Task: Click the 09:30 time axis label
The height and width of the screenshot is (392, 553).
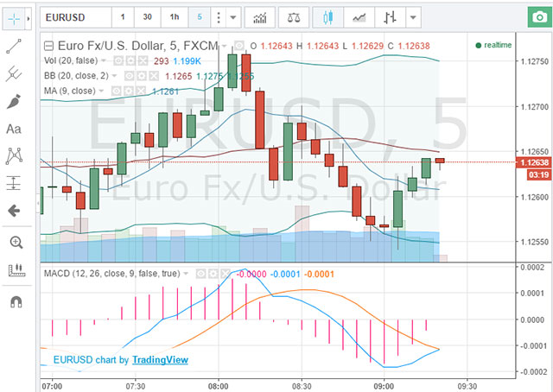Action: click(467, 386)
